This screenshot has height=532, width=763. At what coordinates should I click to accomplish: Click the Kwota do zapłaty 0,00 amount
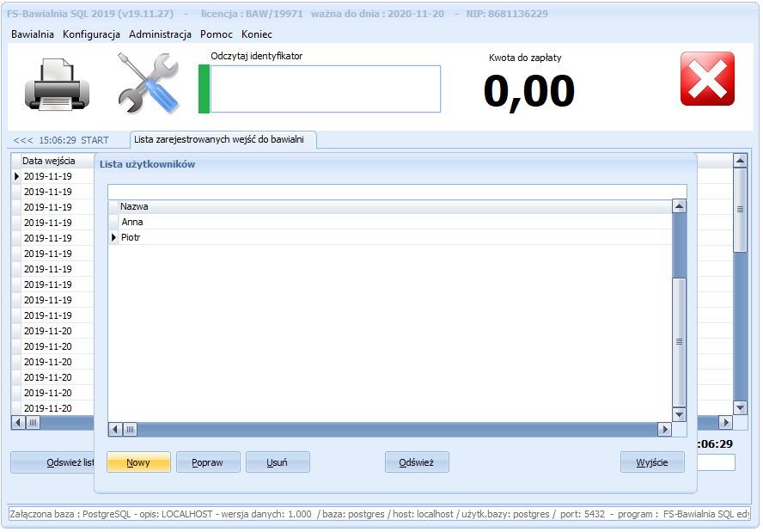point(529,91)
